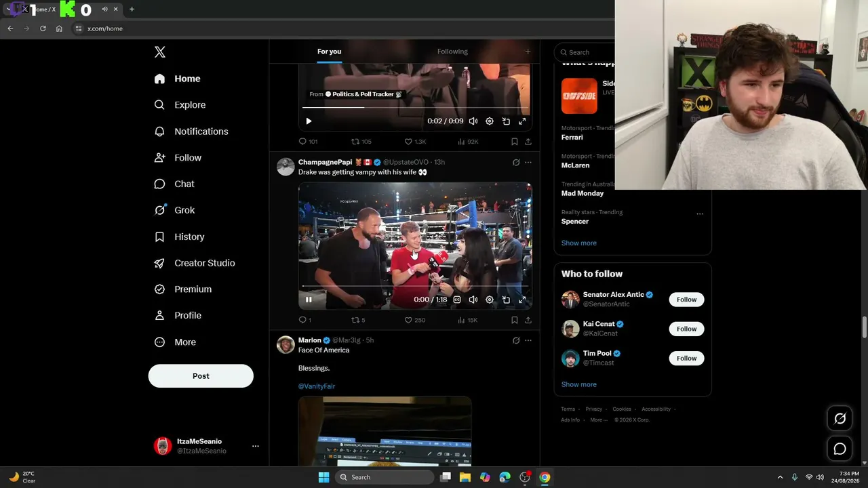This screenshot has height=488, width=868.
Task: Bookmark the post with 92K views
Action: pyautogui.click(x=515, y=142)
